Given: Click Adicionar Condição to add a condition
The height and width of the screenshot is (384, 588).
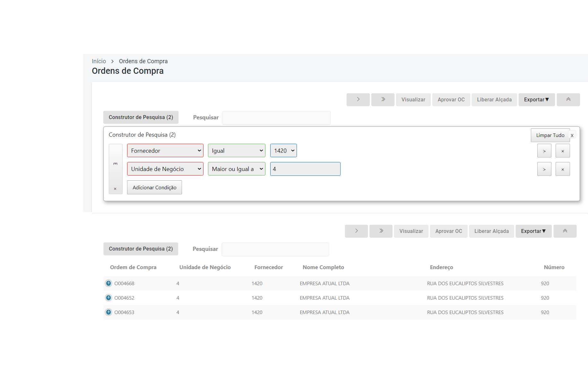Looking at the screenshot, I should (154, 187).
